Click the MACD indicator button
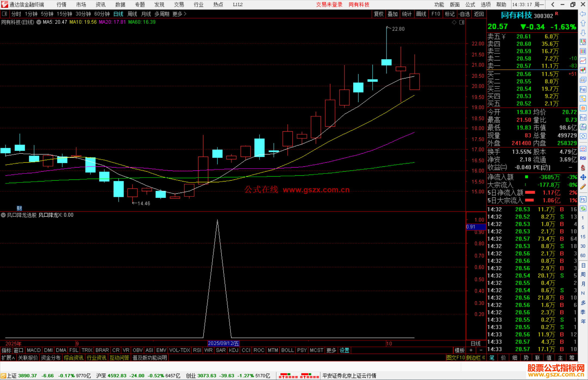588x380 pixels. [x=34, y=350]
